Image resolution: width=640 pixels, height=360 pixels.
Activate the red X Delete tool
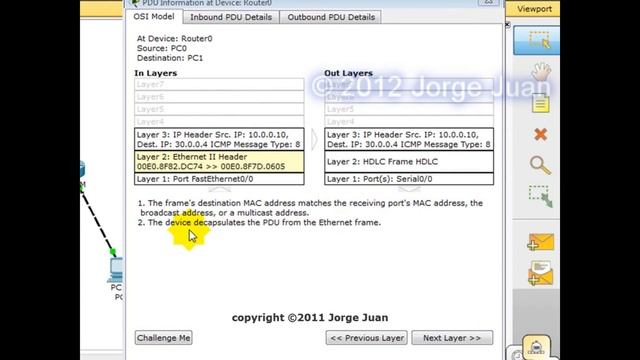pos(541,134)
